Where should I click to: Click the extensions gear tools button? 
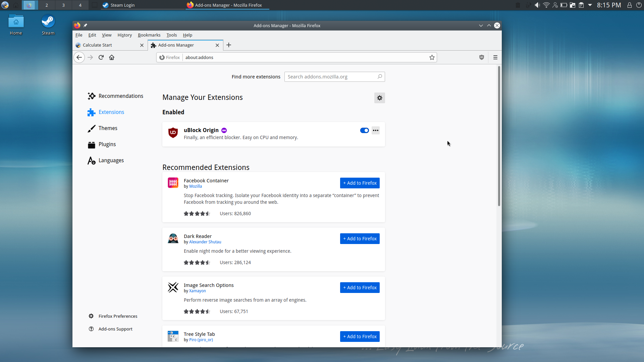380,98
